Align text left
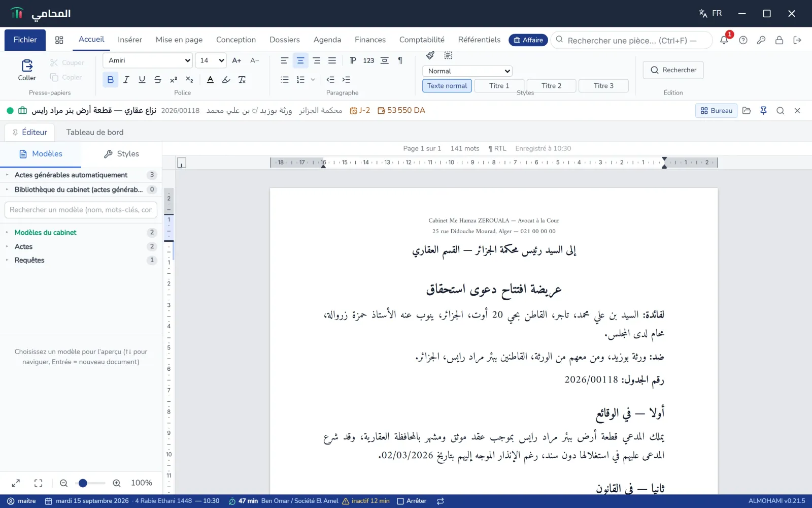Image resolution: width=812 pixels, height=508 pixels. [x=284, y=60]
